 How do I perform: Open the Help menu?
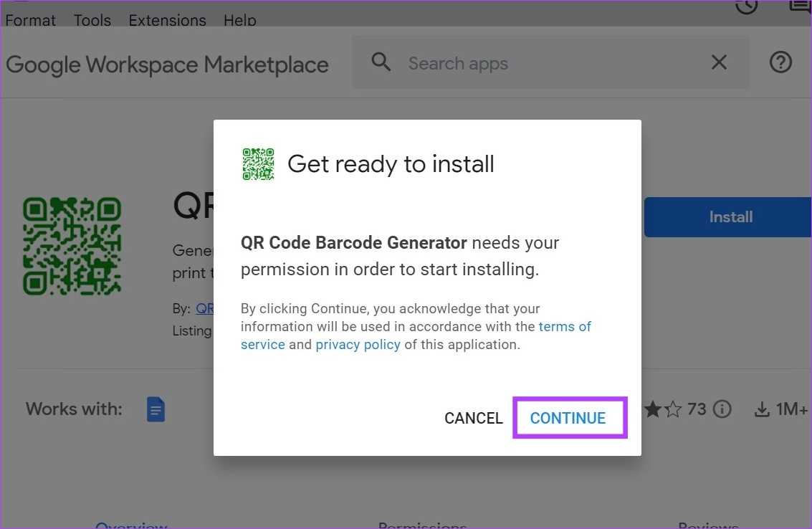[x=239, y=20]
